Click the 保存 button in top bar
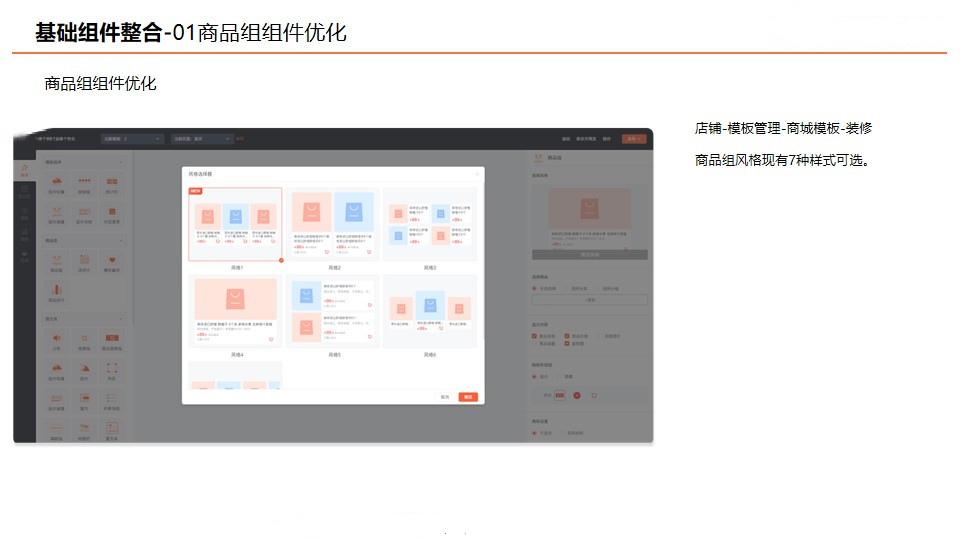 tap(606, 139)
